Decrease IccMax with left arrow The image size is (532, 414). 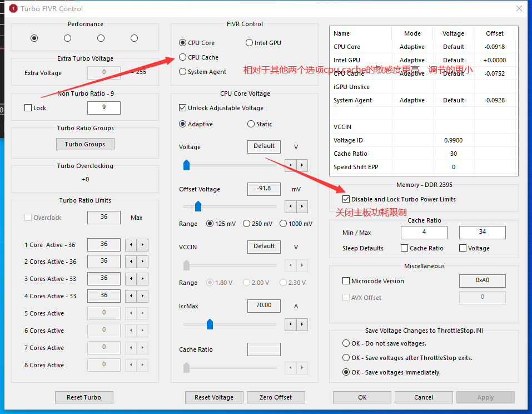pos(290,324)
